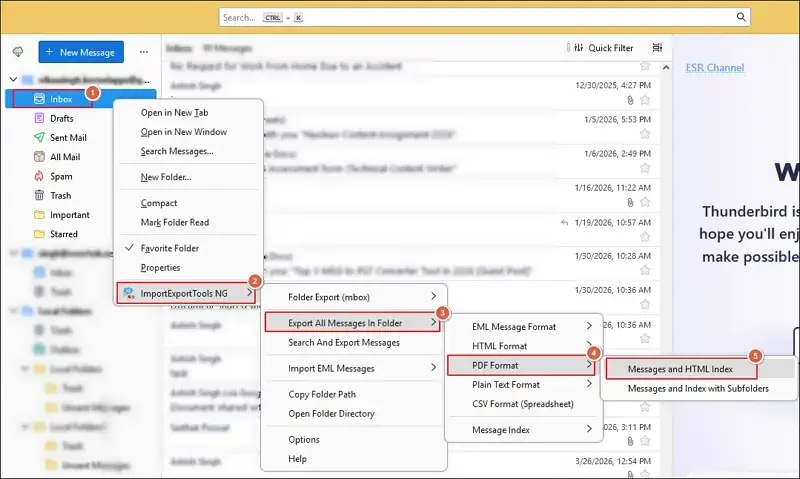The image size is (800, 479).
Task: Select the Drafts folder
Action: (x=61, y=118)
